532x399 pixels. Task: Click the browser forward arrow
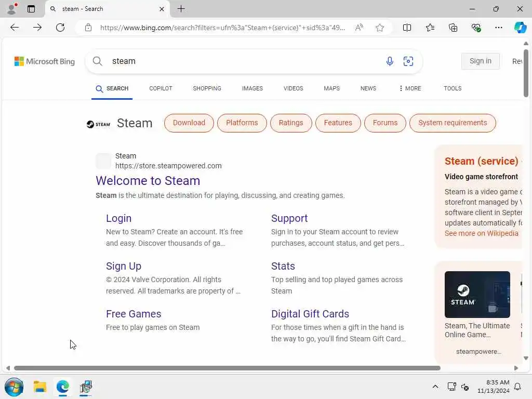click(37, 28)
